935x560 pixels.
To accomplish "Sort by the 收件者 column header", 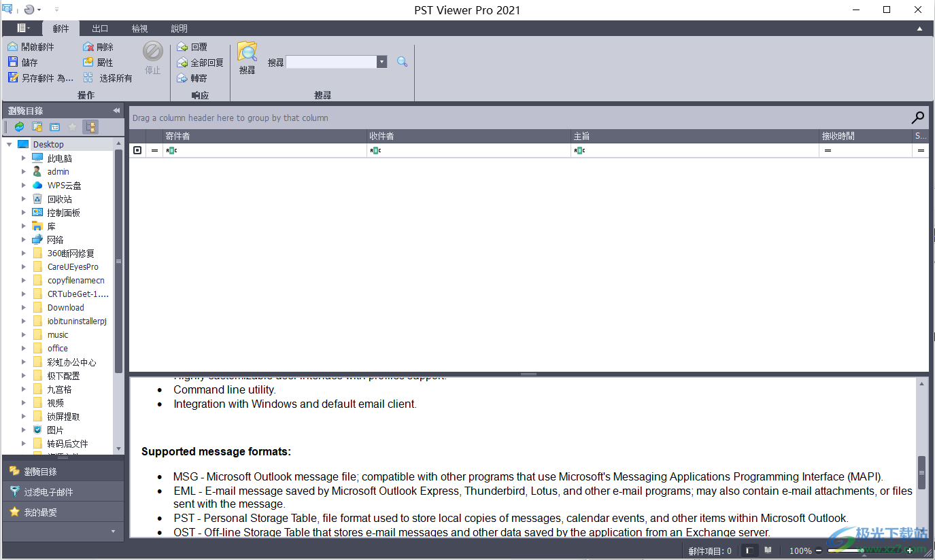I will click(469, 136).
